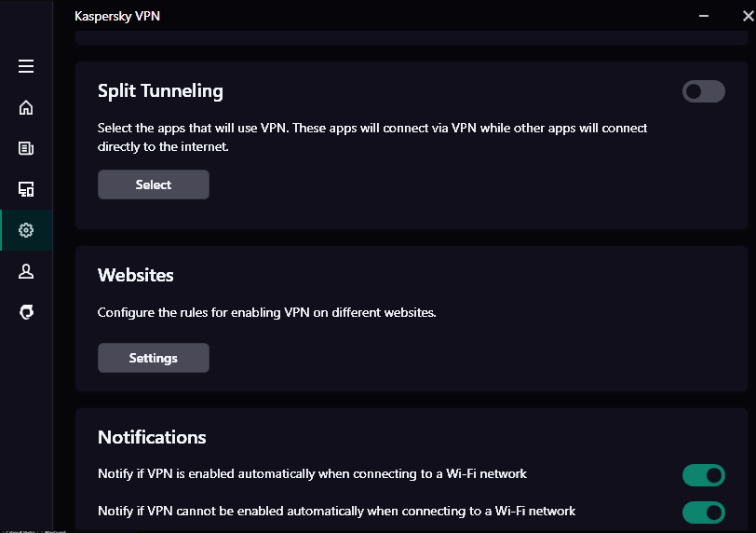Screen dimensions: 756x533
Task: Click the Notifications section heading
Action: point(152,437)
